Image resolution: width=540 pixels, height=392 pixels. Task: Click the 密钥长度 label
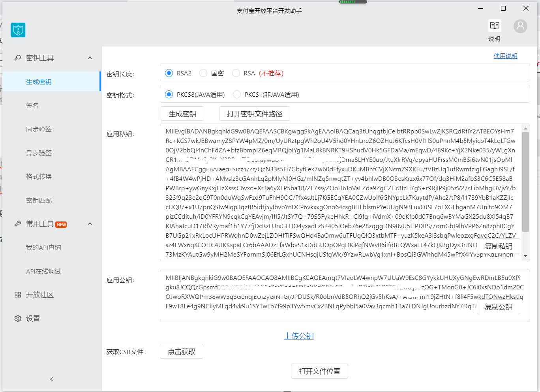[121, 74]
